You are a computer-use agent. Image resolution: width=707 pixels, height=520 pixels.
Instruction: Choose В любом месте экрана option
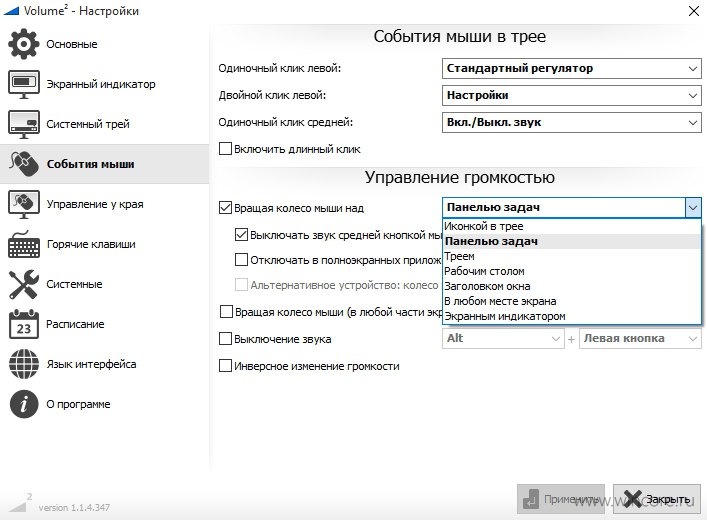tap(571, 301)
